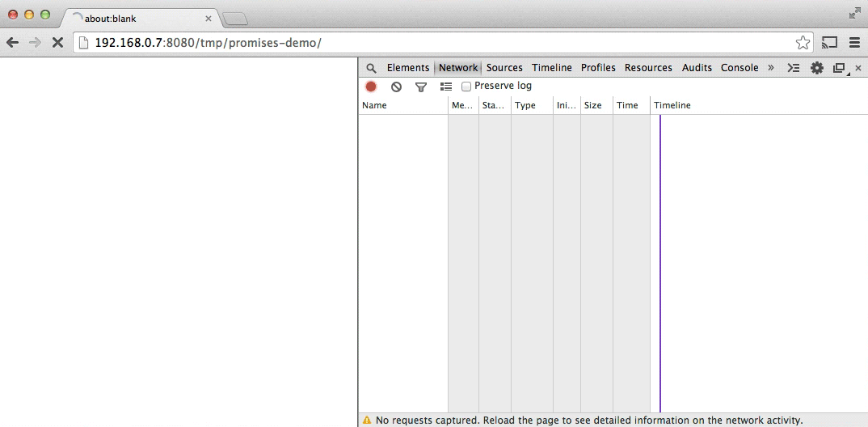Sort by the Type column header
Image resolution: width=868 pixels, height=427 pixels.
pyautogui.click(x=532, y=105)
